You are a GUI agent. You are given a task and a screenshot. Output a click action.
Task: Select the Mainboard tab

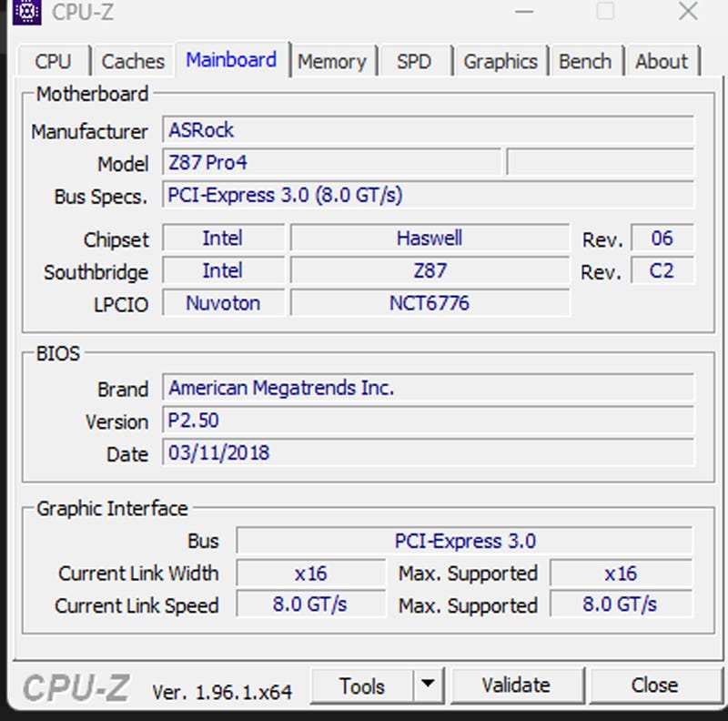231,59
